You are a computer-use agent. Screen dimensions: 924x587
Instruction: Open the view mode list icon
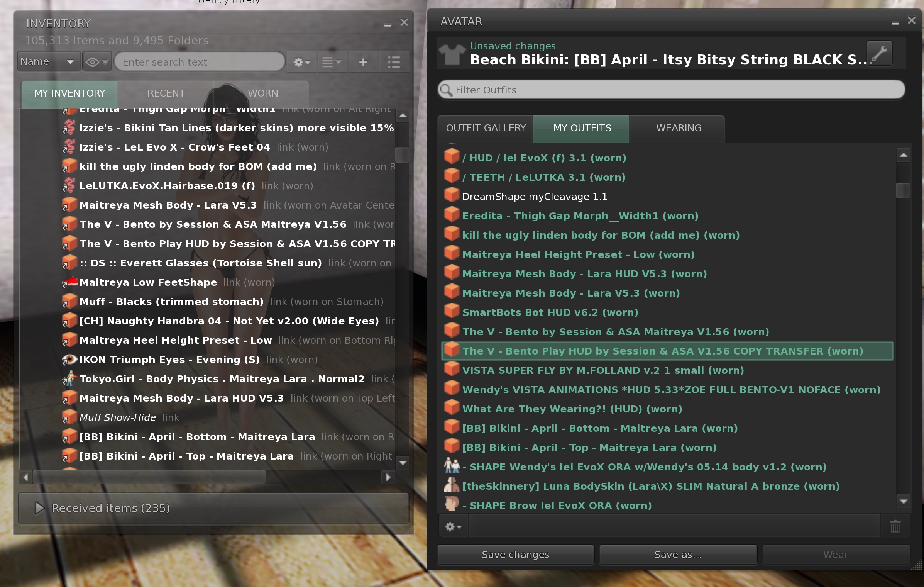pyautogui.click(x=394, y=62)
